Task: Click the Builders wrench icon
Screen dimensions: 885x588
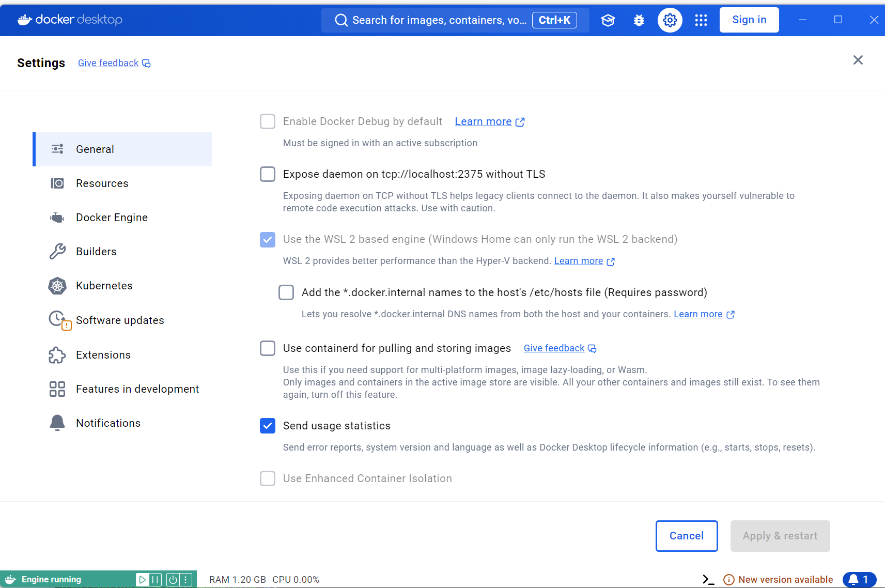Action: tap(57, 252)
